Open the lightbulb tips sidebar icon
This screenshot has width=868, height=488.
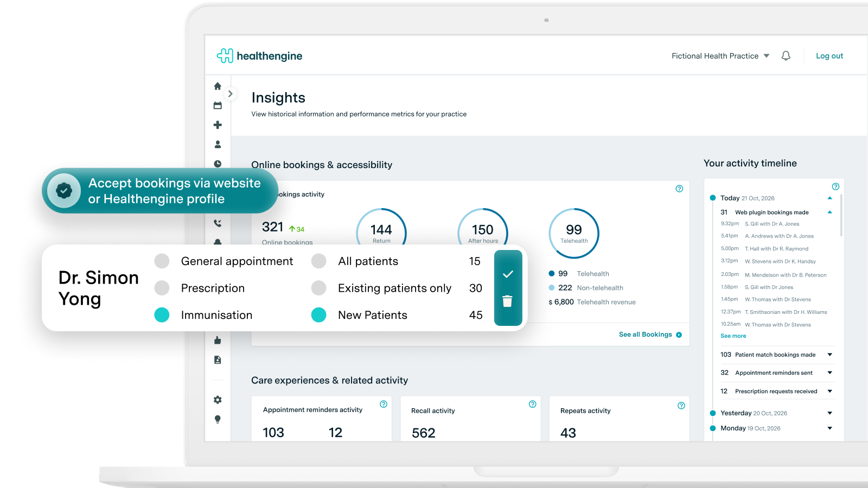[x=218, y=419]
